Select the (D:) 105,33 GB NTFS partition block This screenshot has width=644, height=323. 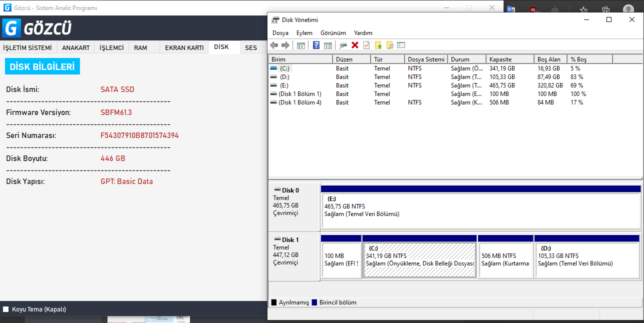point(587,260)
